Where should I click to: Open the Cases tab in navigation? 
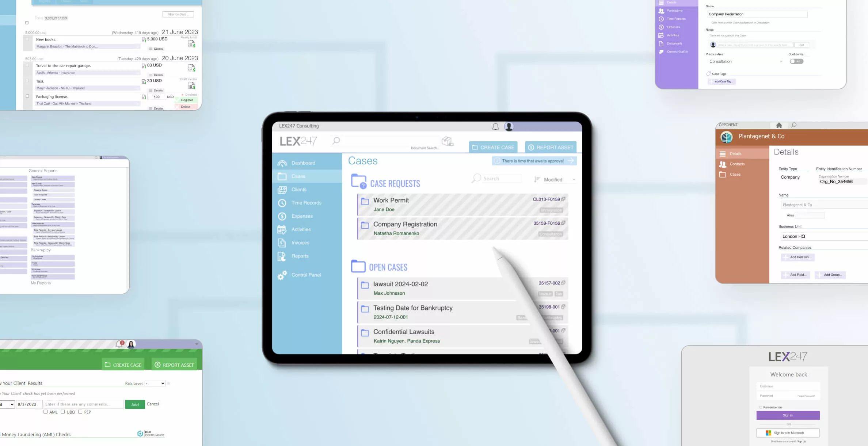coord(298,176)
